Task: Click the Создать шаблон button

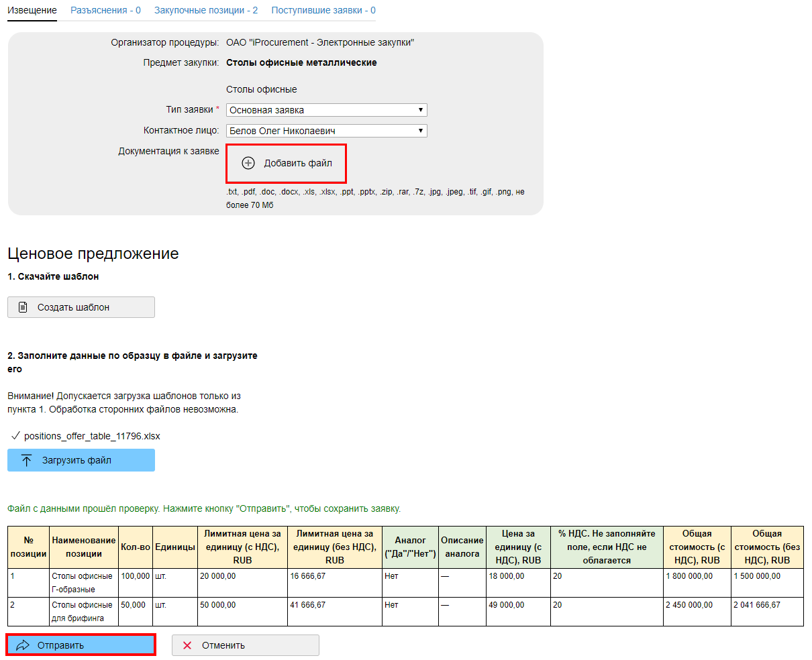Action: 81,307
